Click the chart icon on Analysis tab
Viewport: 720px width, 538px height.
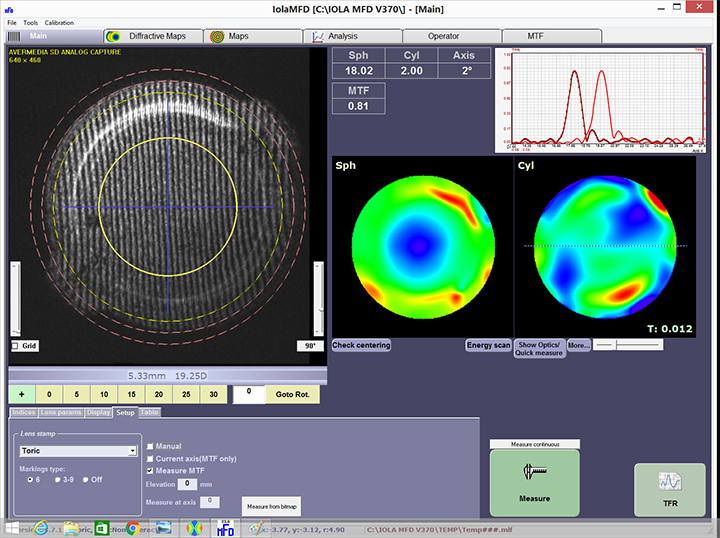(x=318, y=37)
